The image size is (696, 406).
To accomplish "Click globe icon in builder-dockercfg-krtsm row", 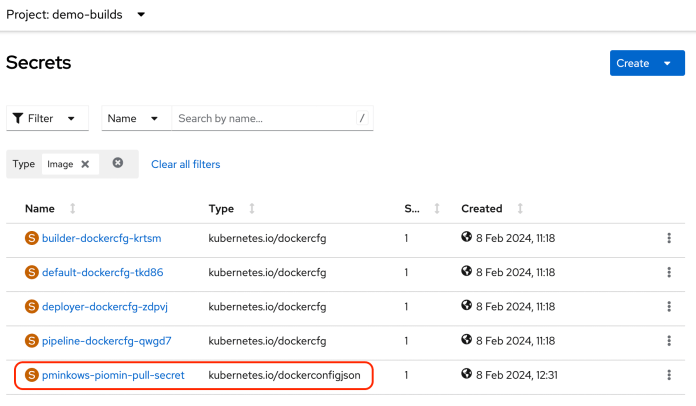I will coord(467,237).
